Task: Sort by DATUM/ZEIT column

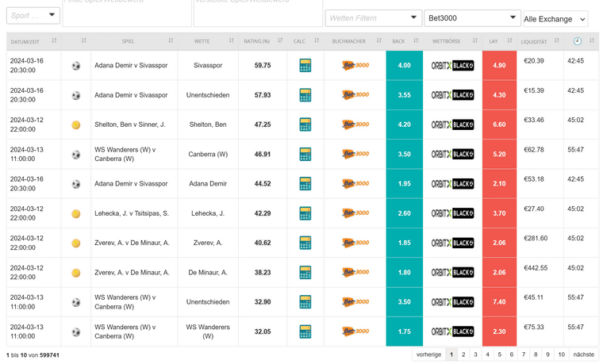Action: tap(54, 40)
